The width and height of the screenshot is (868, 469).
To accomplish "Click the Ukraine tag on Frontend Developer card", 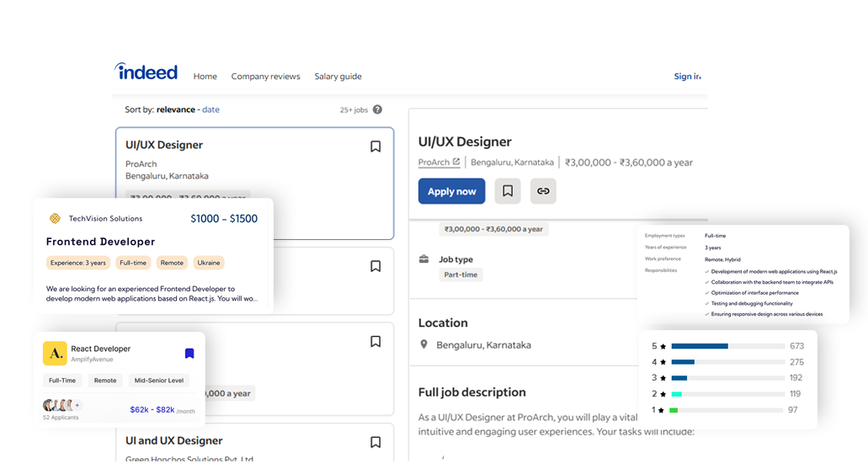I will (209, 263).
